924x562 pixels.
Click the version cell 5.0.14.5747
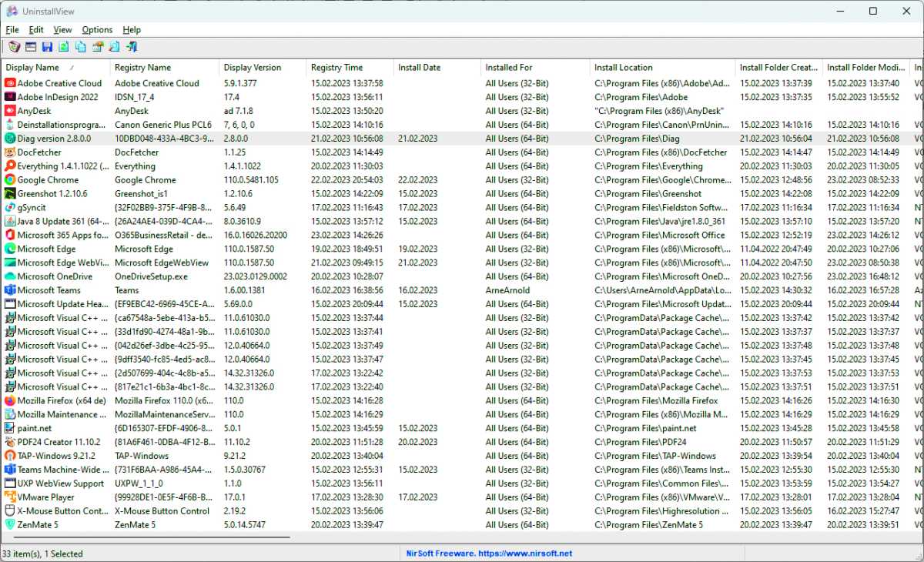click(x=245, y=525)
